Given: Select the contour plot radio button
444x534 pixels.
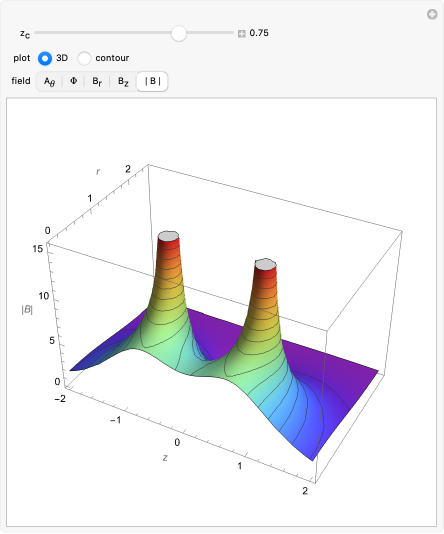Looking at the screenshot, I should coord(84,58).
